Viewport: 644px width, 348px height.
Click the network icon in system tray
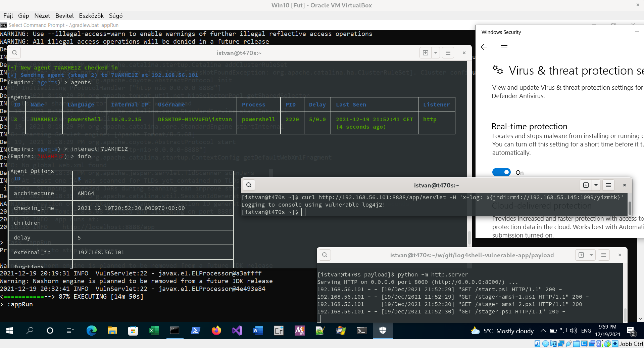(x=563, y=331)
